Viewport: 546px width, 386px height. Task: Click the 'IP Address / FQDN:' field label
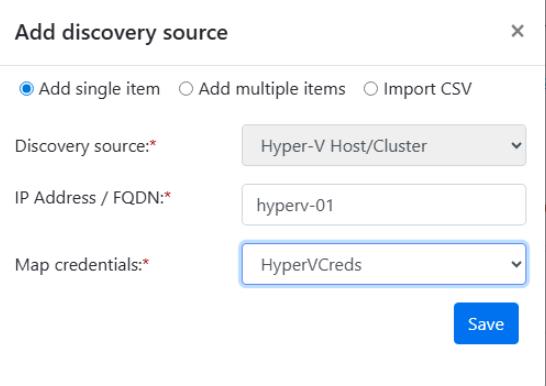pyautogui.click(x=93, y=198)
